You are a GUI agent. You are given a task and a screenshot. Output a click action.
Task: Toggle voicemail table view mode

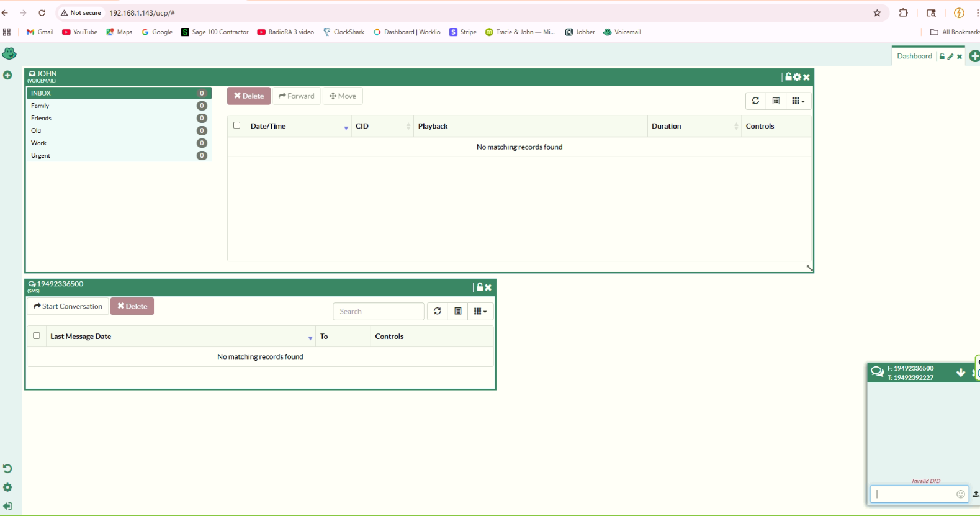point(776,101)
